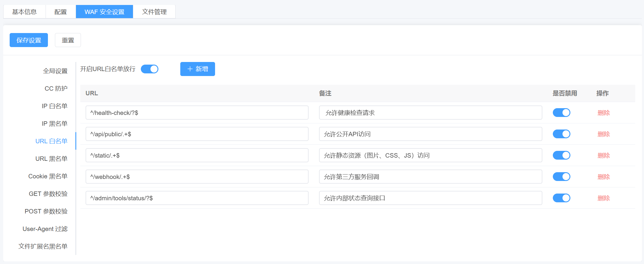
Task: Open 文件扩展名黑名单 settings
Action: point(43,246)
